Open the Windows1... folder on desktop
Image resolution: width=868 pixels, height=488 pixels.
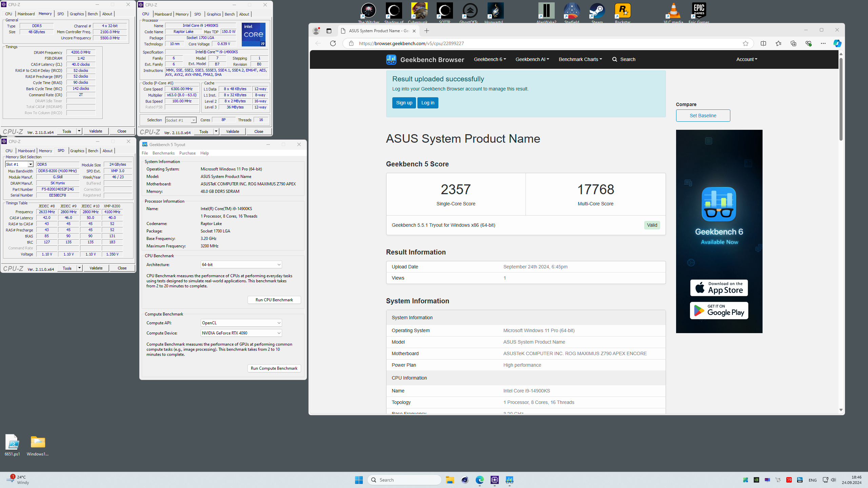pos(38,445)
